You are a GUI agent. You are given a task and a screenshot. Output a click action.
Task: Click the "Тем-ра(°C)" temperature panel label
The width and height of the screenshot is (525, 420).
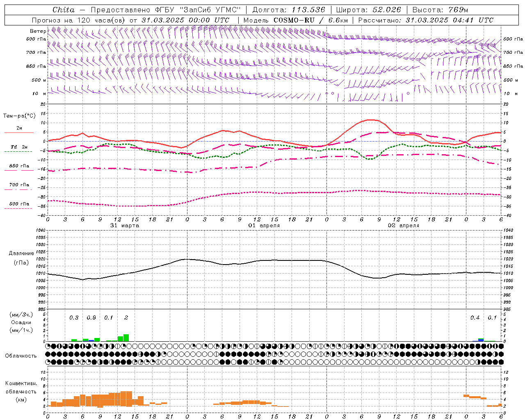coord(19,116)
